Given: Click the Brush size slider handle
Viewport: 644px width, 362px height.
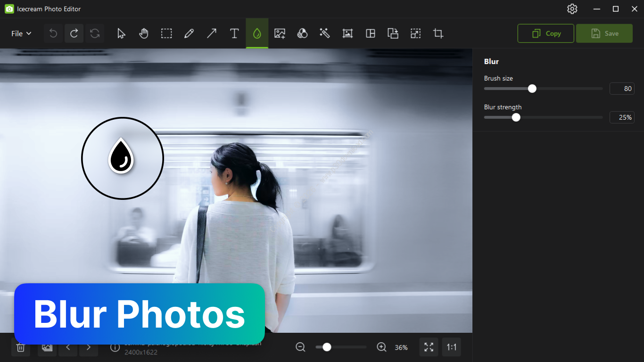Looking at the screenshot, I should [532, 89].
